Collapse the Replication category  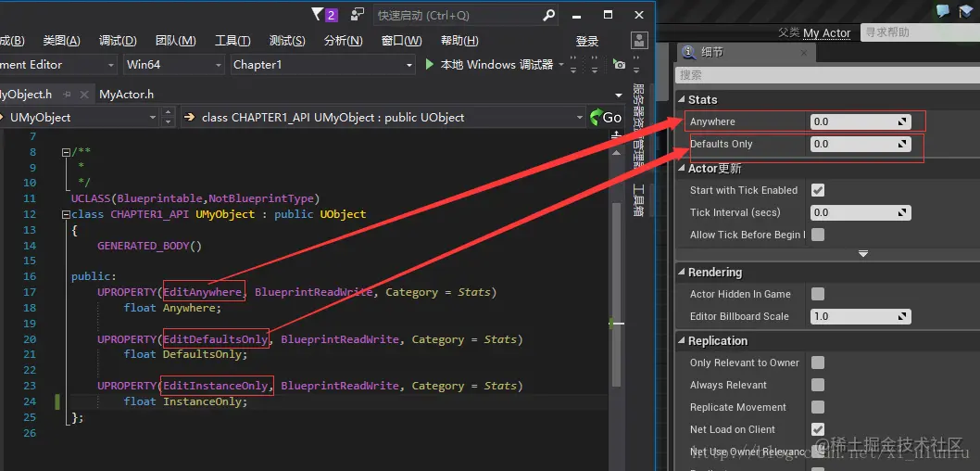pyautogui.click(x=681, y=341)
